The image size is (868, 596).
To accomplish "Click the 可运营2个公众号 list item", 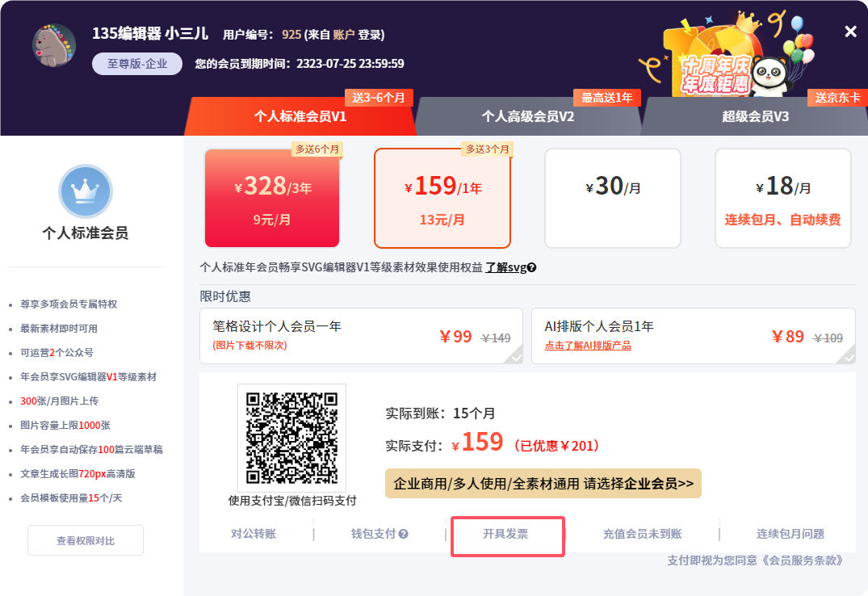I will coord(57,353).
